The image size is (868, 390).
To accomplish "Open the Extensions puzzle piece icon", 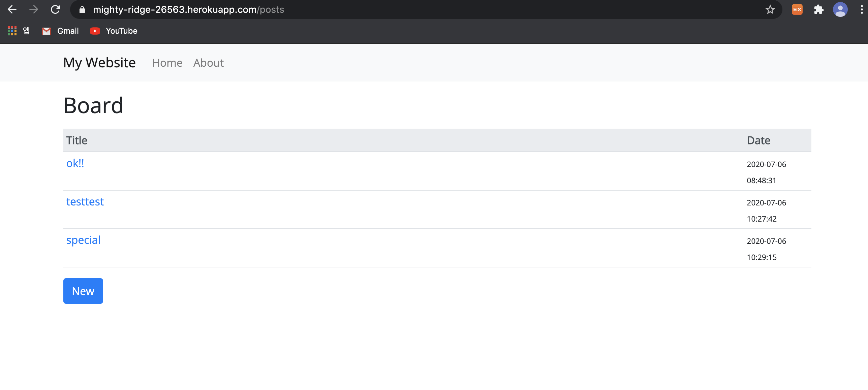I will [x=818, y=9].
